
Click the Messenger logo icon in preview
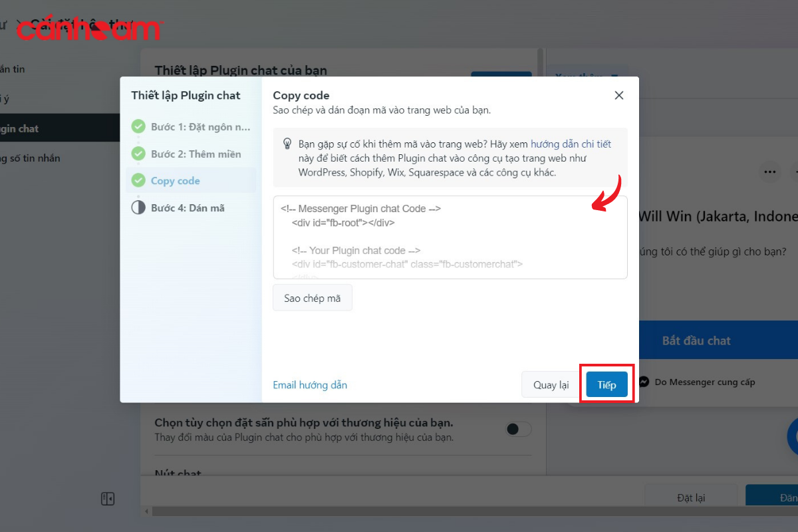click(x=644, y=382)
